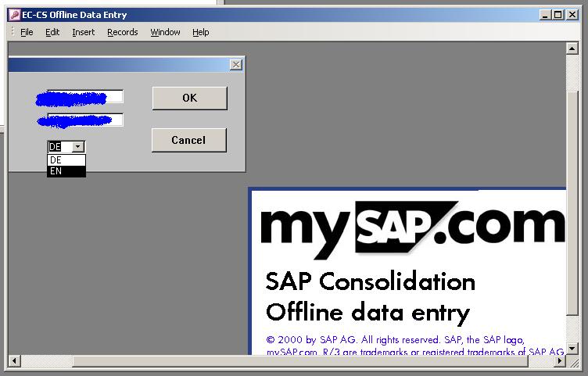Minimize the EC-CS Offline Data Entry window
The image size is (588, 376).
click(545, 15)
